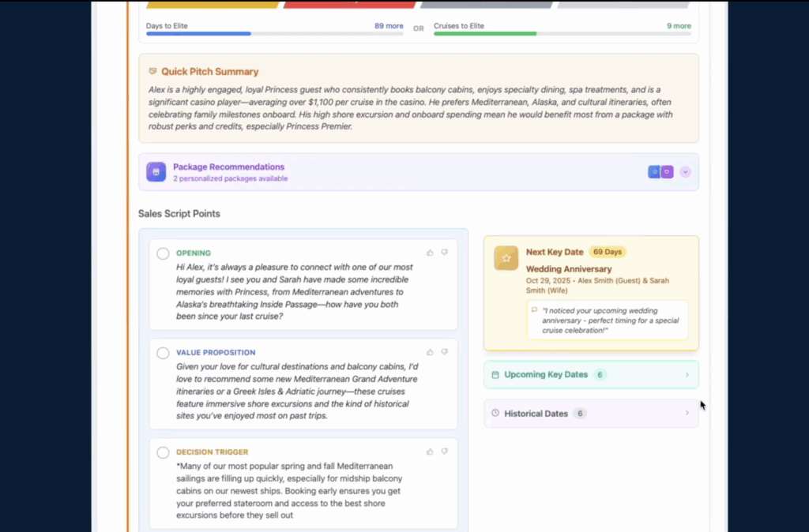The image size is (809, 532).
Task: Thumbs up the Decision Trigger point
Action: tap(431, 451)
